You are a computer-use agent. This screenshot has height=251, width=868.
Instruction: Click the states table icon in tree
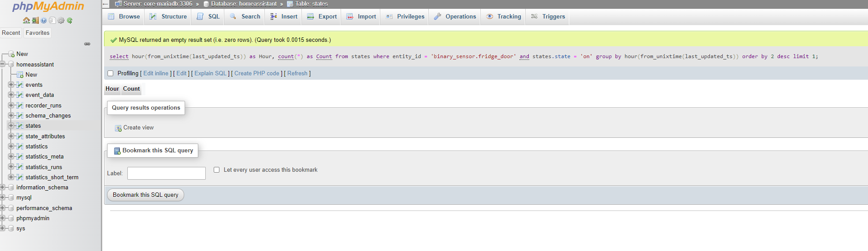(x=20, y=126)
